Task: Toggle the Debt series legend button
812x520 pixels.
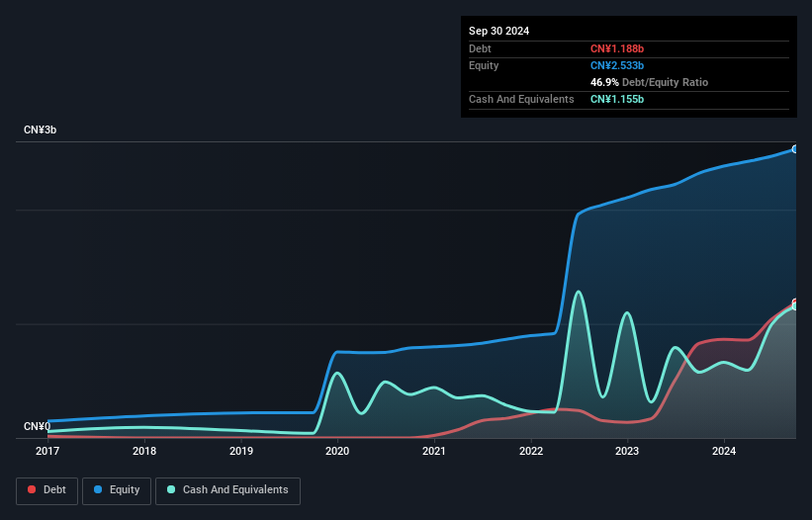Action: tap(47, 490)
